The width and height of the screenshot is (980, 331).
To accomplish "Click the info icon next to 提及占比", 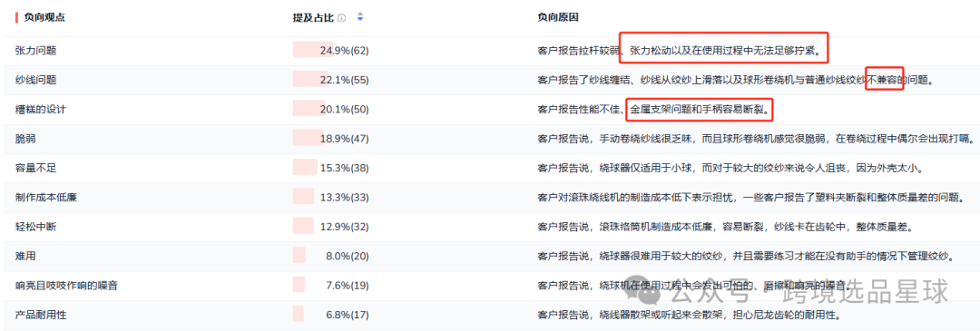I will [341, 18].
